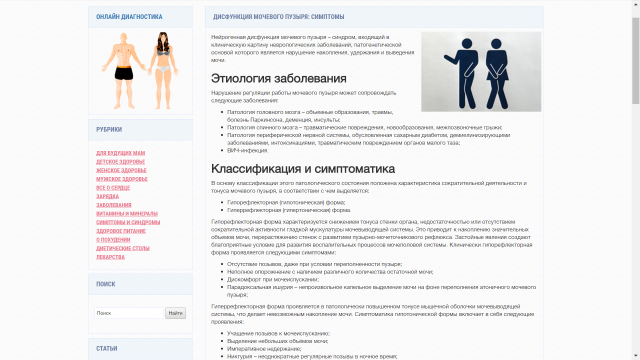
Task: Click the 'Неполное опорожнение' bullet item
Action: tap(330, 272)
